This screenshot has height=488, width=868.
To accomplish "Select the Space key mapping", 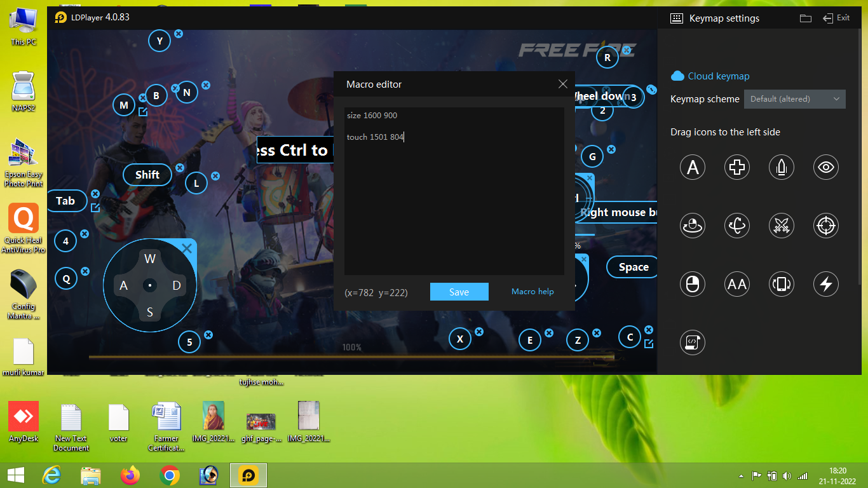I will [x=634, y=268].
